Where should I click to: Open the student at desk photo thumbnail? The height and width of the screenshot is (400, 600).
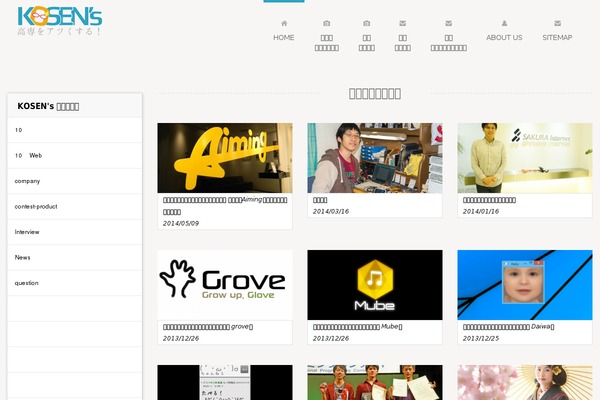click(375, 158)
